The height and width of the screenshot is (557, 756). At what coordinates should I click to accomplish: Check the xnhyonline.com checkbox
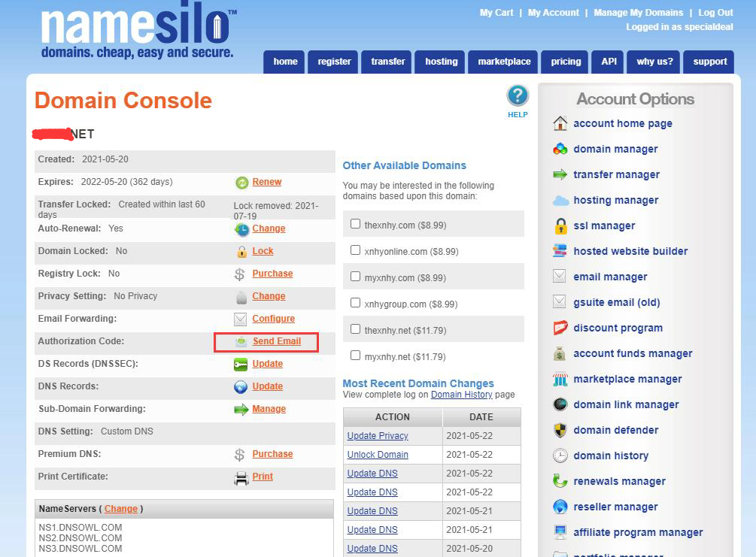[355, 250]
